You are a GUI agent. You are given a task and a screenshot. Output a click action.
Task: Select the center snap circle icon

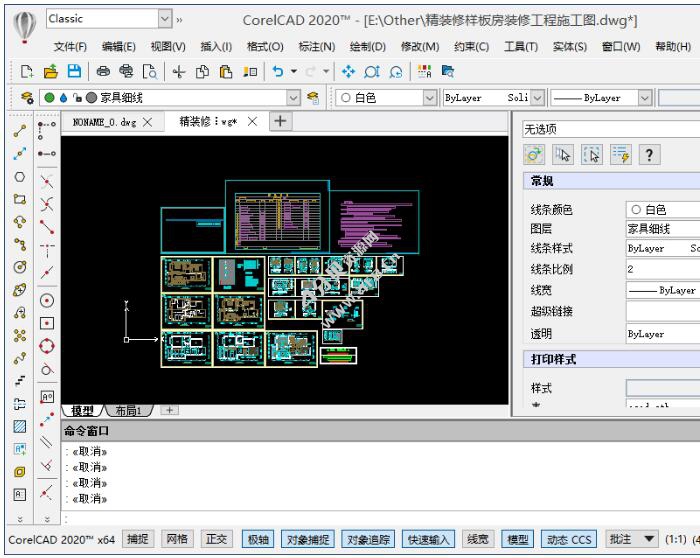47,300
